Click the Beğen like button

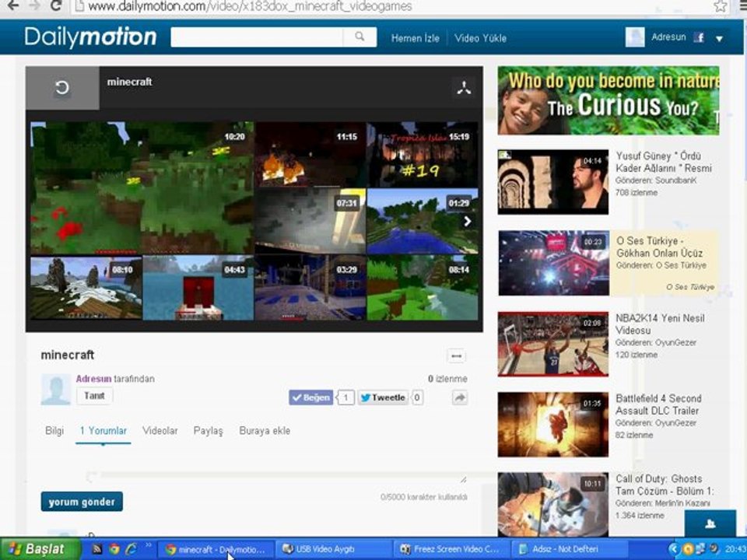pyautogui.click(x=310, y=397)
